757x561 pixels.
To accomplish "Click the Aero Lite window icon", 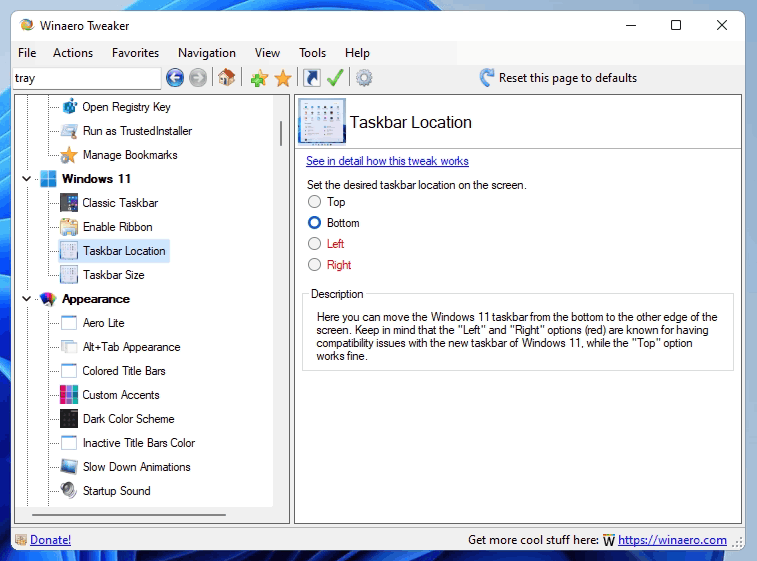I will (x=69, y=323).
